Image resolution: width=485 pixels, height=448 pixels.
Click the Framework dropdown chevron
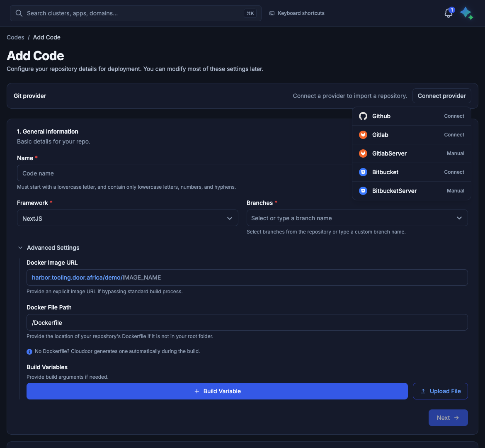230,218
